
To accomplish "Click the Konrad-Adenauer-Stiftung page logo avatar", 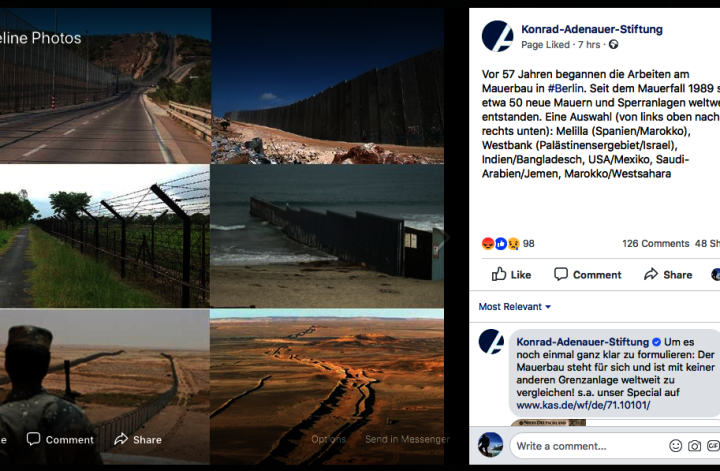I will click(497, 36).
